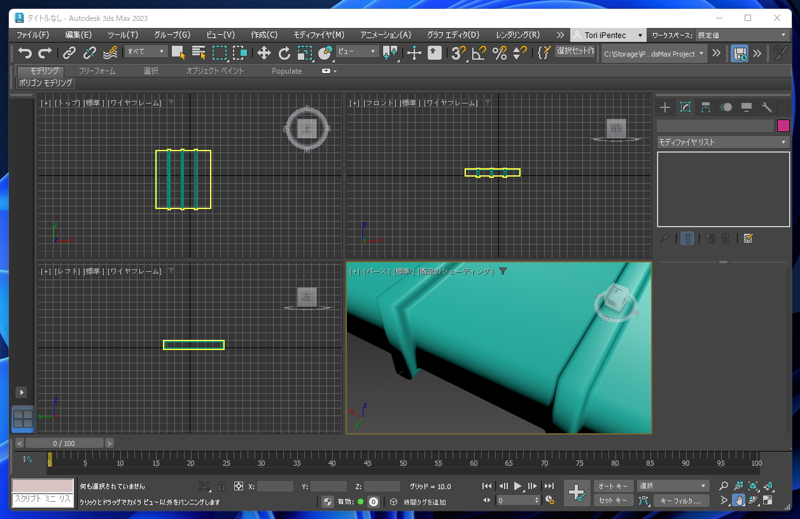Open the selection filter すべて dropdown
This screenshot has width=800, height=519.
point(145,52)
